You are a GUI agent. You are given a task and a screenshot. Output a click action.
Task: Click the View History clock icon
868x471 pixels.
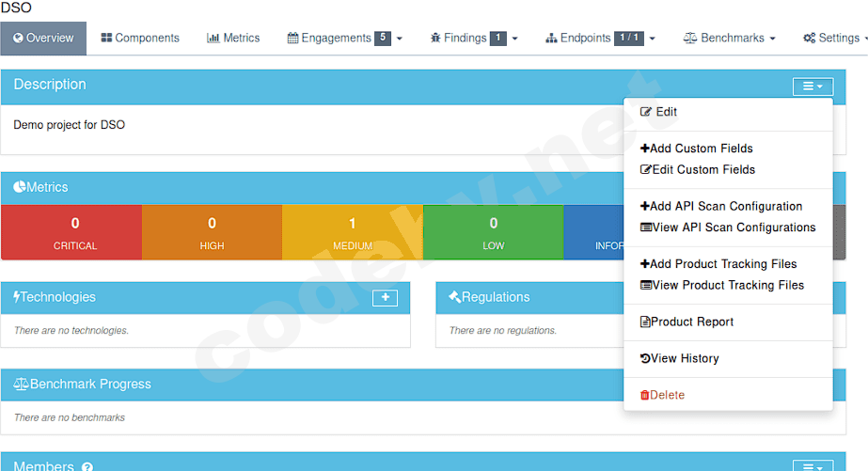[x=645, y=358]
